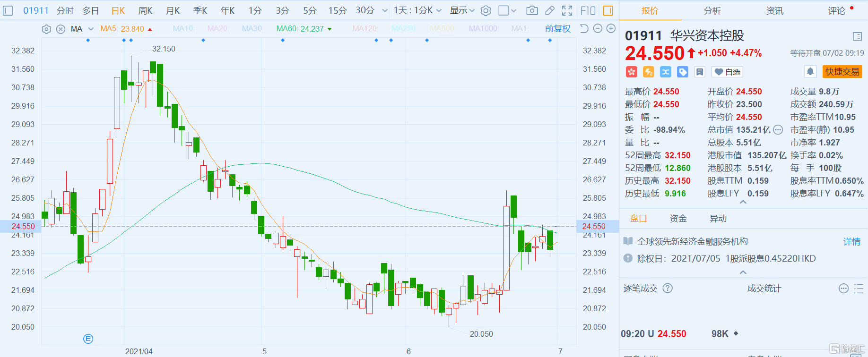Click the 快捷交易 quick trade button

pos(842,72)
